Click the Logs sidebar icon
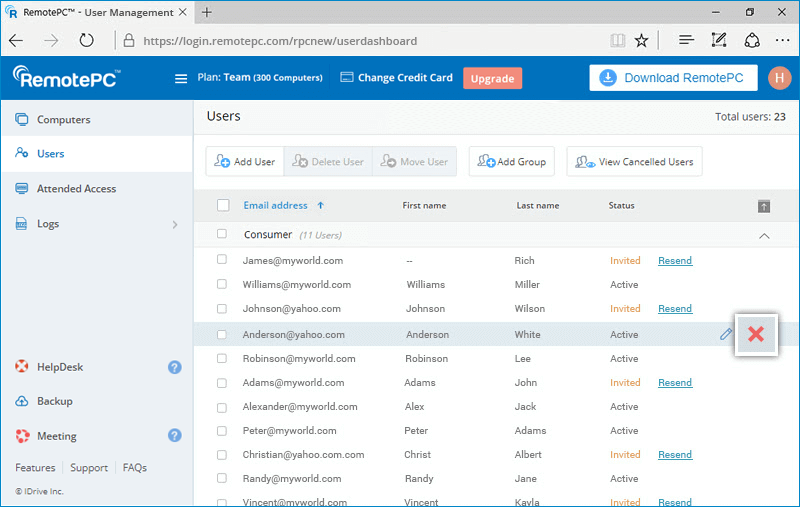The image size is (800, 507). click(x=21, y=224)
